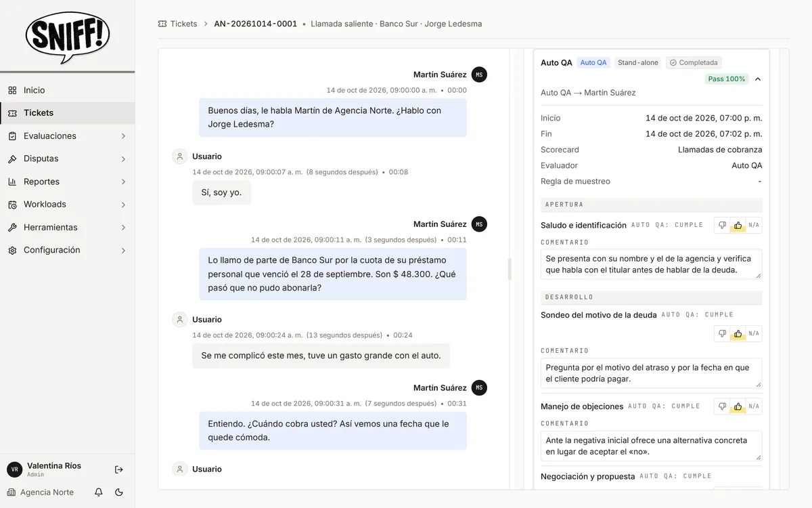The image size is (812, 508).
Task: Click MS avatar on 09:00:11 message
Action: (x=479, y=224)
